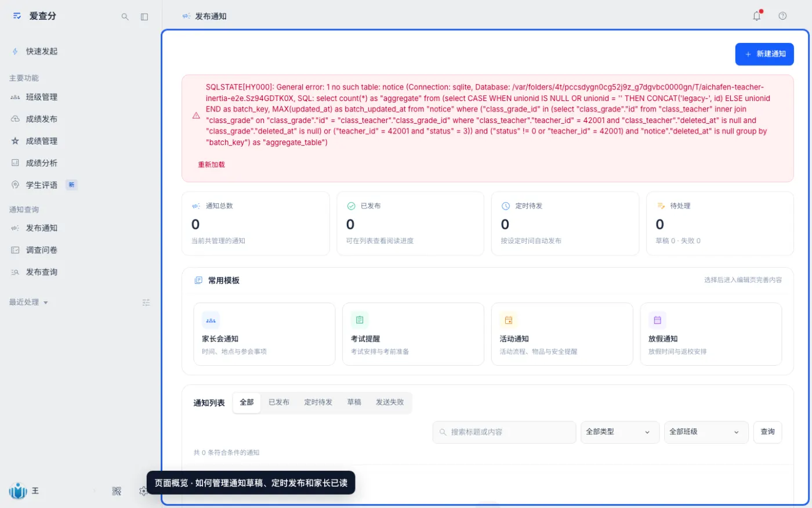Click the 新建通知 button
Viewport: 812px width, 508px height.
pyautogui.click(x=764, y=54)
